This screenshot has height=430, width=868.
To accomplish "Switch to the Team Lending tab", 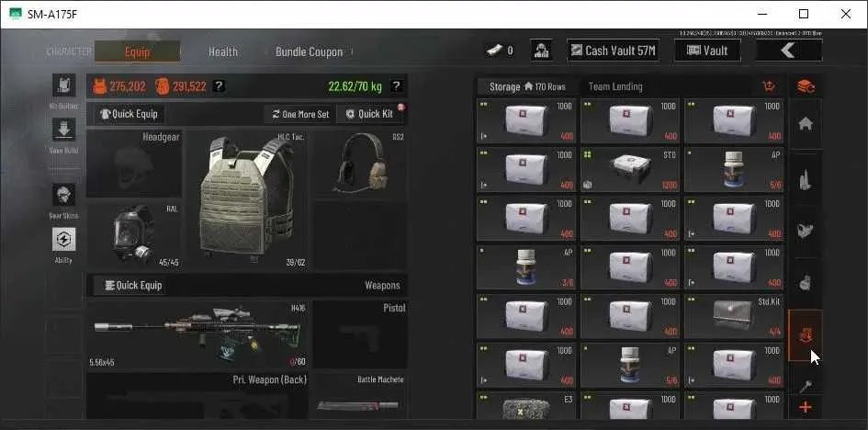I will pyautogui.click(x=615, y=87).
